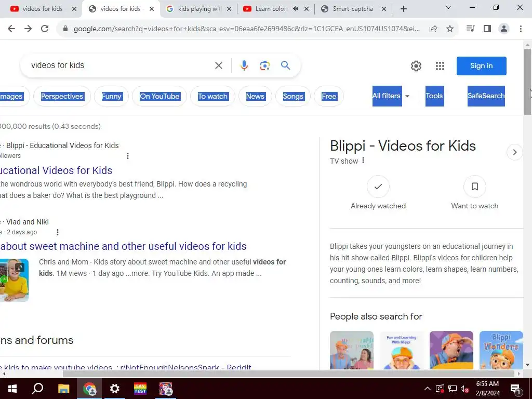Open the Vlad and Niki video thumbnail

click(14, 280)
